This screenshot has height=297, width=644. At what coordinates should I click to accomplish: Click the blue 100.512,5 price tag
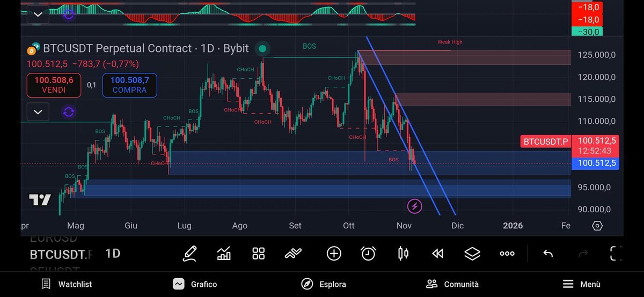pos(596,164)
